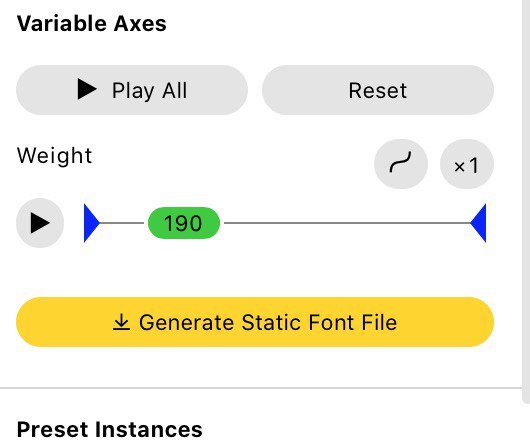The image size is (530, 446).
Task: Play the Weight axis animation
Action: point(40,223)
